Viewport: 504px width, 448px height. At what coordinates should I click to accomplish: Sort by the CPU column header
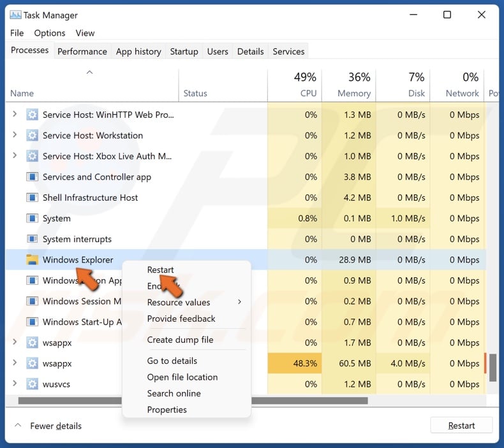[x=295, y=85]
